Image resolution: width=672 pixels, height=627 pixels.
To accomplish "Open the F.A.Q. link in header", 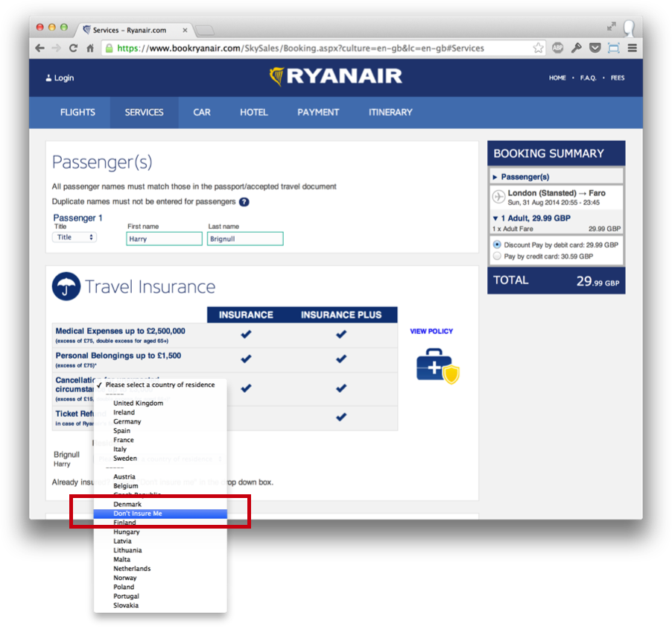I will 588,78.
